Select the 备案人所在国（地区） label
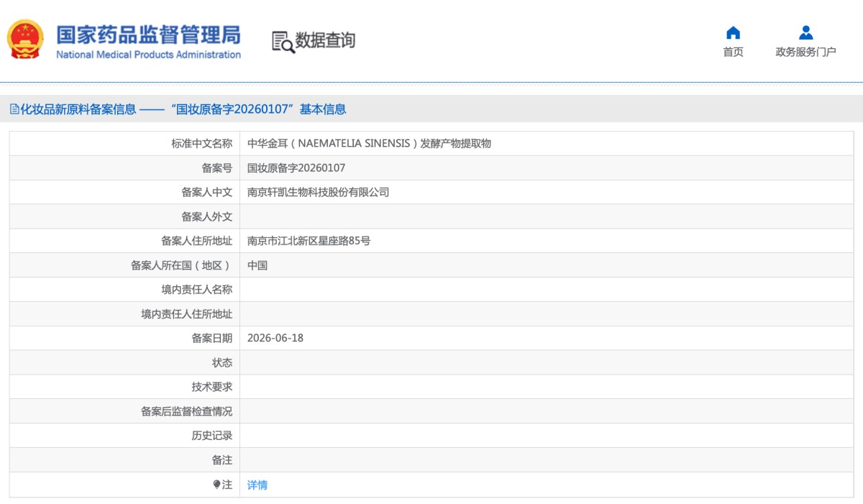 click(x=182, y=266)
